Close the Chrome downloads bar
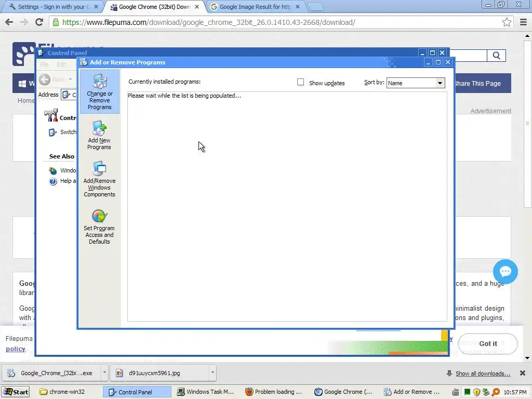 [x=523, y=373]
